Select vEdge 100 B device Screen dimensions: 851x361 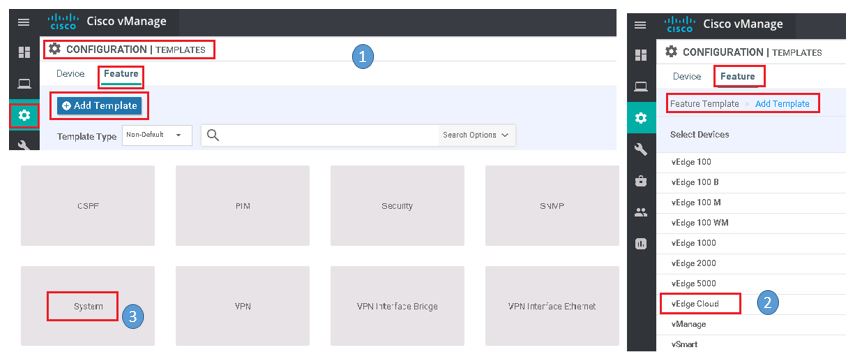752,182
